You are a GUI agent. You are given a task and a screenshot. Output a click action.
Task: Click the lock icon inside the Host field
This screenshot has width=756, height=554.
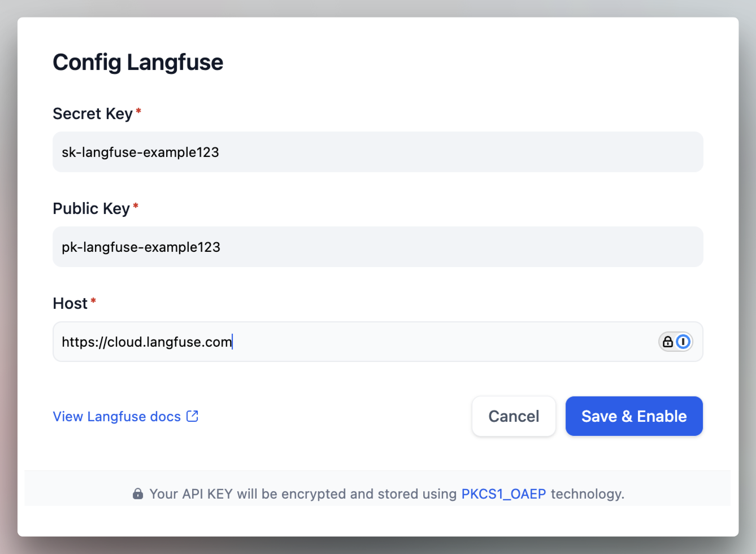[668, 342]
